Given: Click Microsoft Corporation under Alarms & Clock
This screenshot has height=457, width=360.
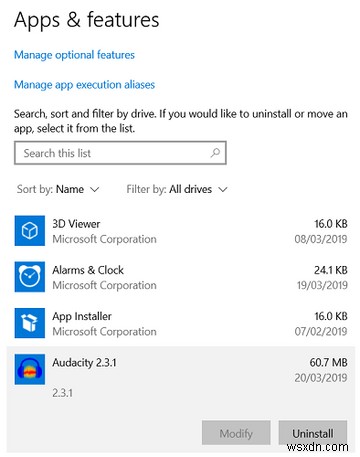Looking at the screenshot, I should (104, 285).
